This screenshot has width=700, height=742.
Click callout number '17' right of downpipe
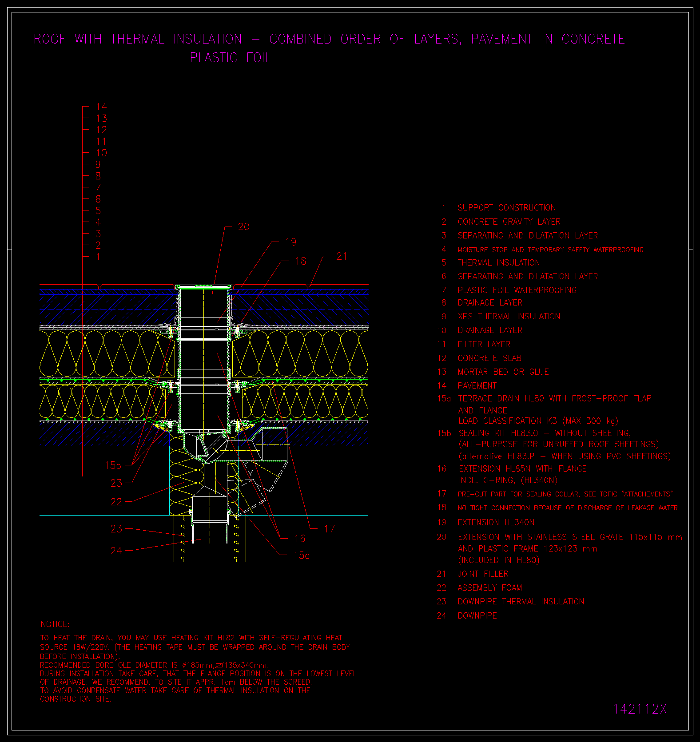coord(329,529)
